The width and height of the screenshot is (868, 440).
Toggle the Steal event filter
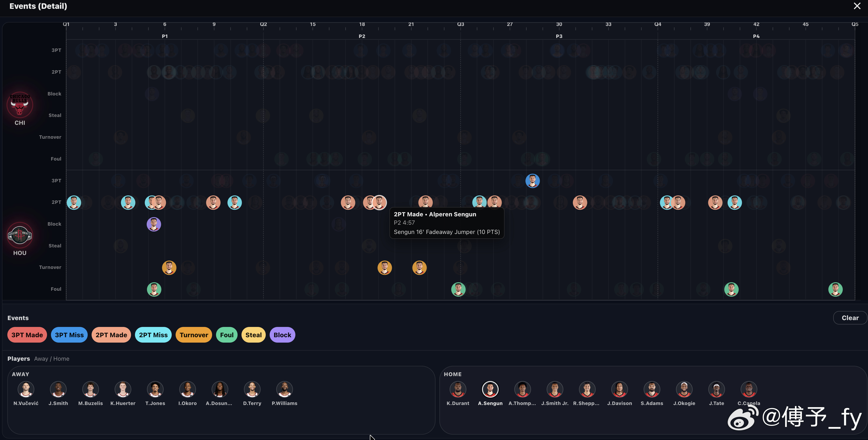[253, 335]
